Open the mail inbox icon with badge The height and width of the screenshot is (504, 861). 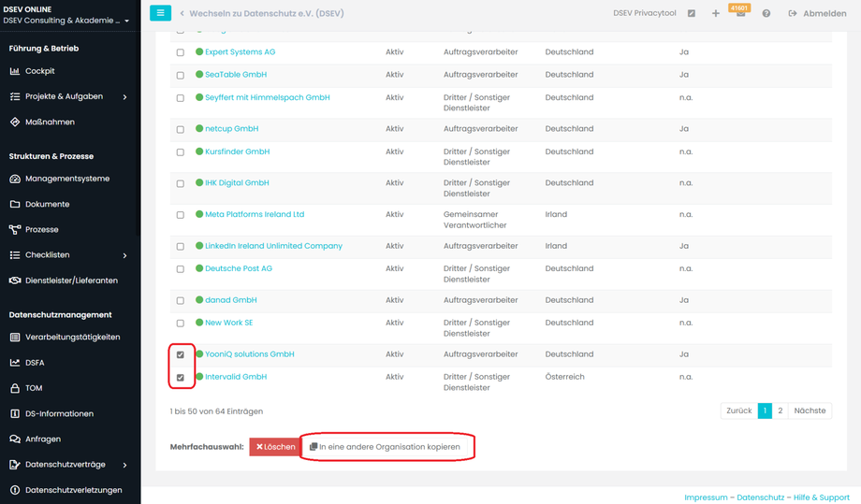click(740, 14)
